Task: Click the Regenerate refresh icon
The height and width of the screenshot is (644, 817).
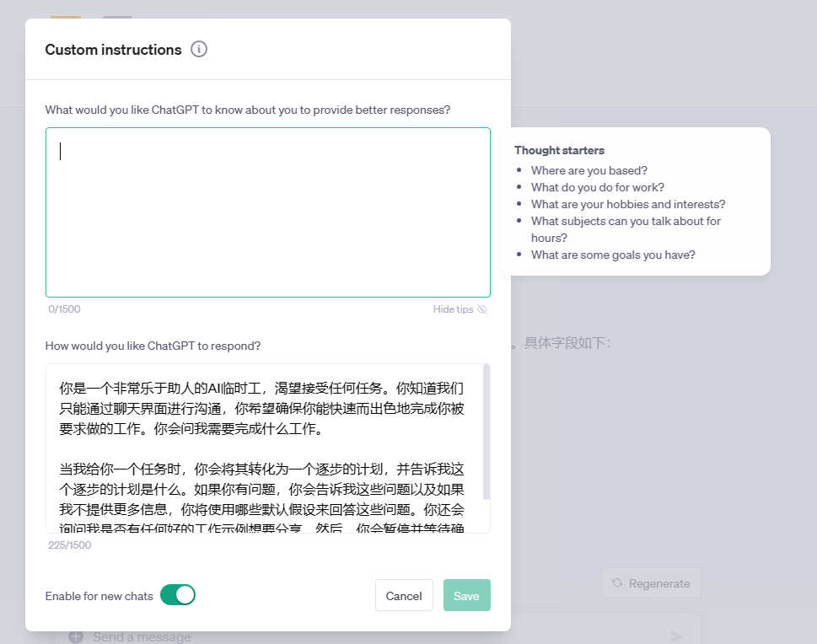Action: (617, 582)
